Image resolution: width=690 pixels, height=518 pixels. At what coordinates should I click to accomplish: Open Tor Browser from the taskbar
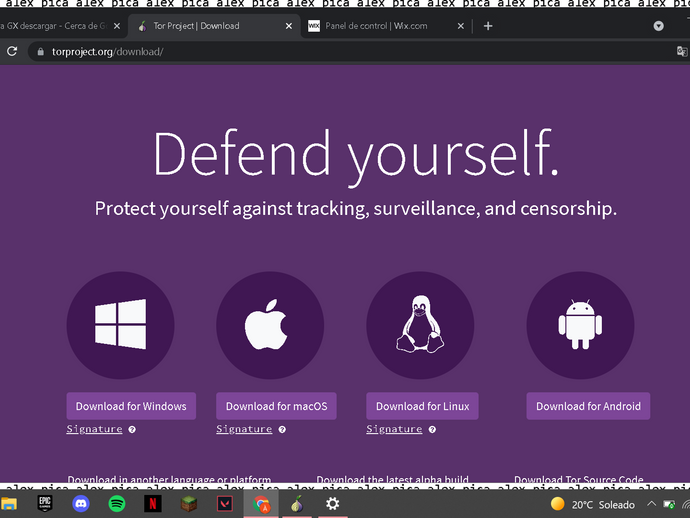[297, 504]
